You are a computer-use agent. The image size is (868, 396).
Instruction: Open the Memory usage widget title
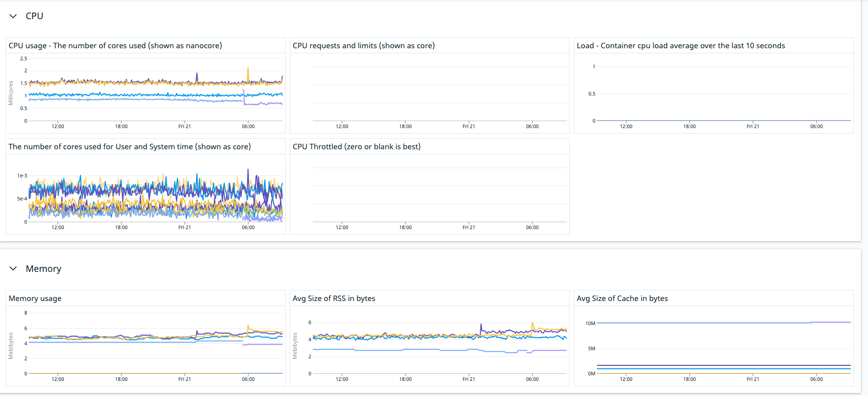(x=35, y=298)
